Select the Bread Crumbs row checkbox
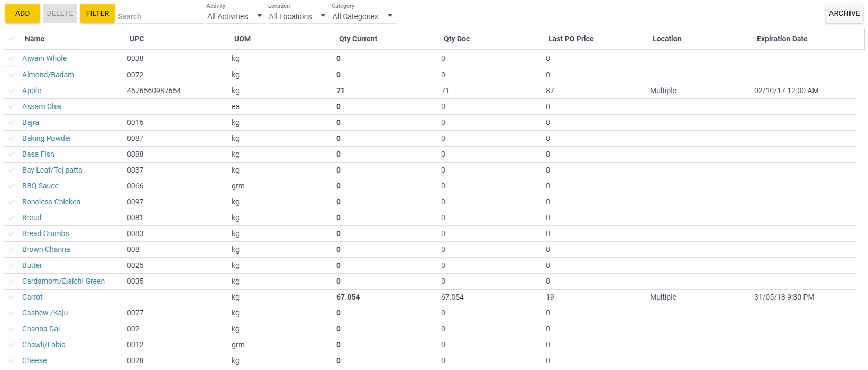This screenshot has height=370, width=868. pyautogui.click(x=12, y=233)
